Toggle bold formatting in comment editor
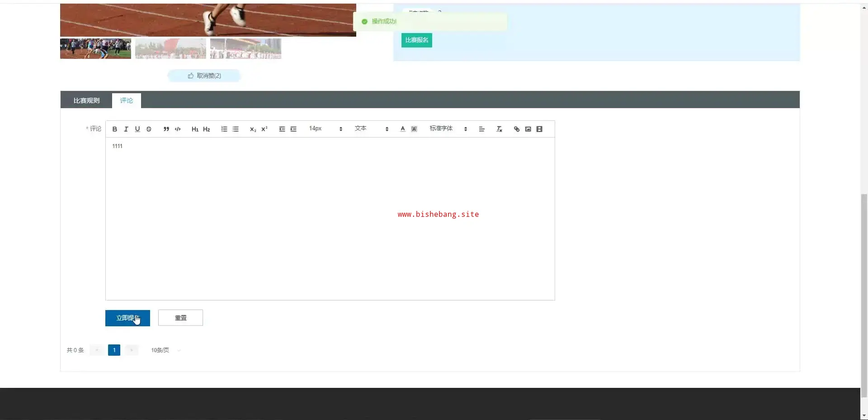This screenshot has height=420, width=868. coord(115,129)
